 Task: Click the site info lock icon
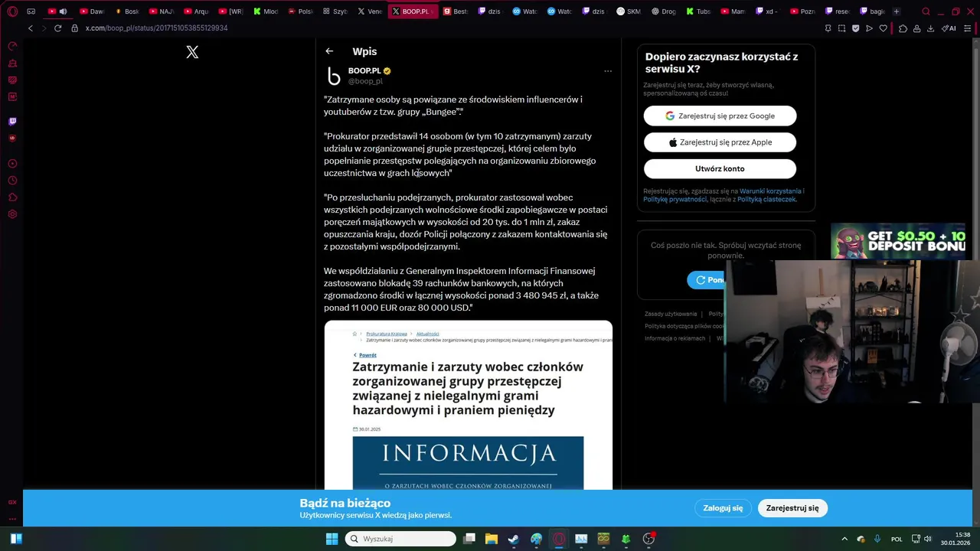click(x=74, y=28)
